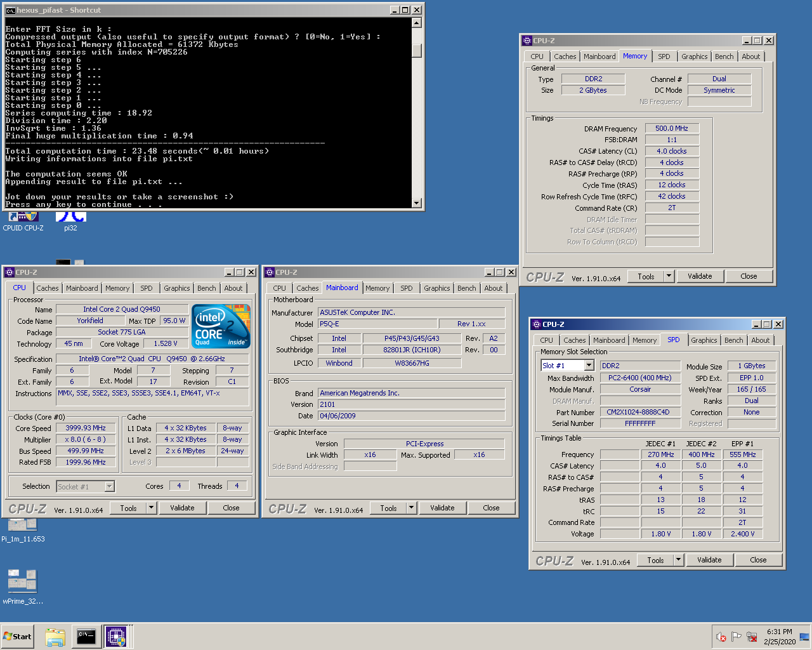Click Validate in the CPU window
The image size is (812, 650).
pos(182,508)
